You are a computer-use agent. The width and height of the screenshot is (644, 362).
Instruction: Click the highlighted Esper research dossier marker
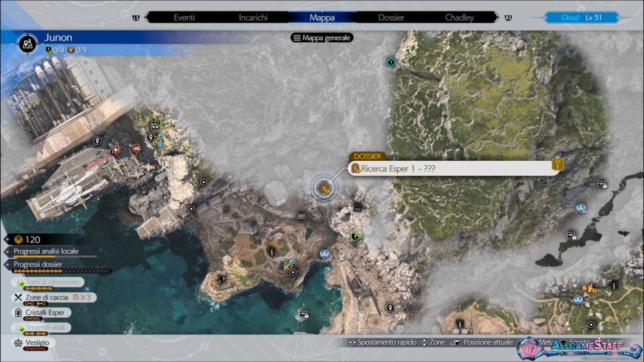click(x=324, y=188)
